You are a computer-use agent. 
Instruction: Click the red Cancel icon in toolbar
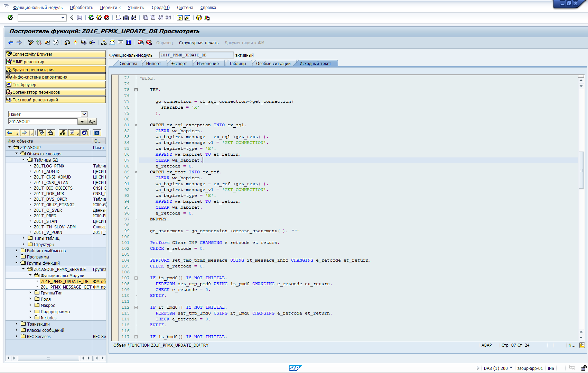pyautogui.click(x=107, y=18)
